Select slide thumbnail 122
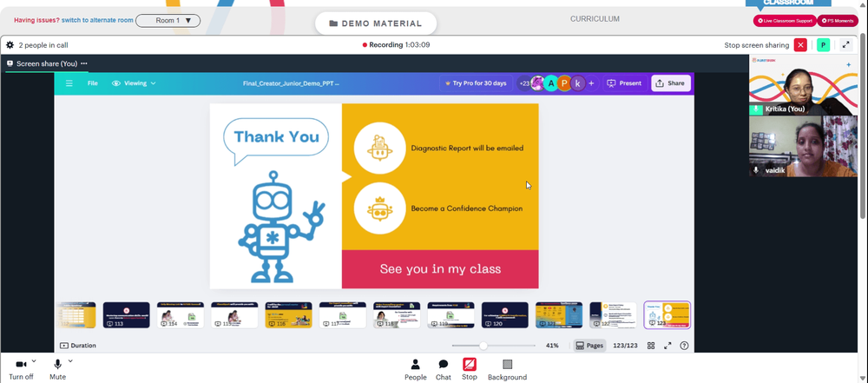This screenshot has width=868, height=383. click(x=613, y=315)
